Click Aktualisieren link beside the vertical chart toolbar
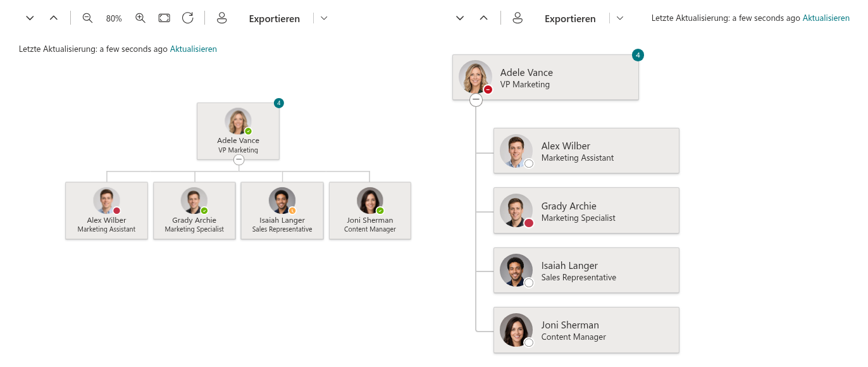 click(x=826, y=18)
